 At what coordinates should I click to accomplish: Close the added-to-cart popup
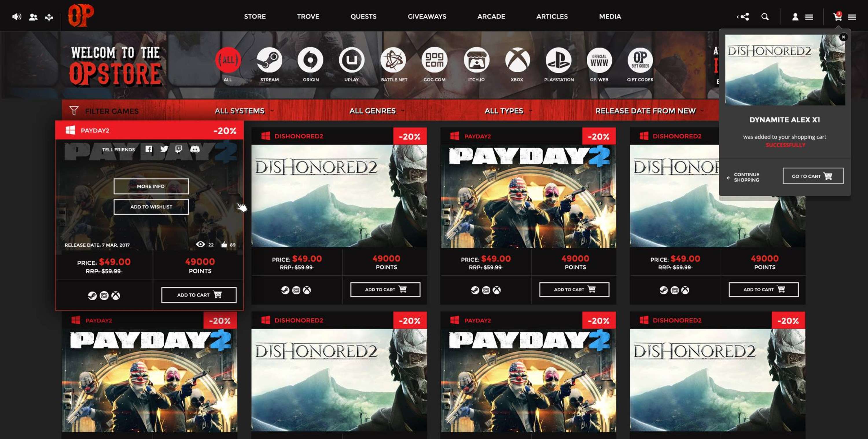coord(843,37)
